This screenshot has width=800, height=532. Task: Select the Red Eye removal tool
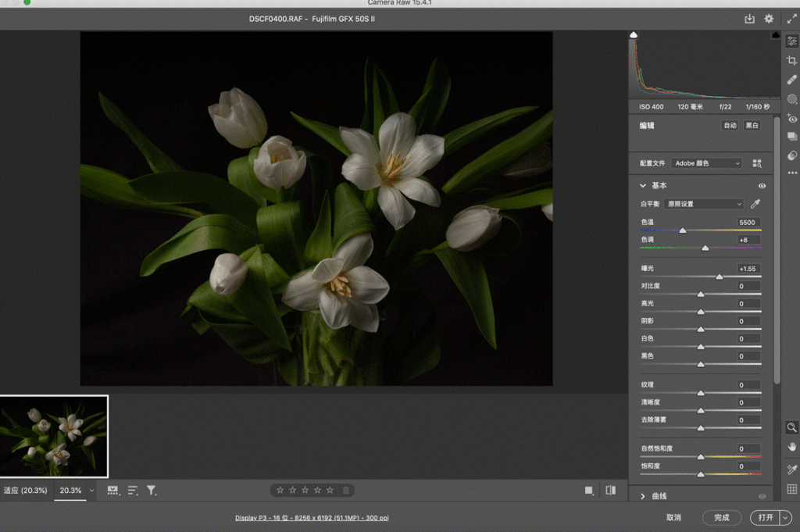coord(792,118)
